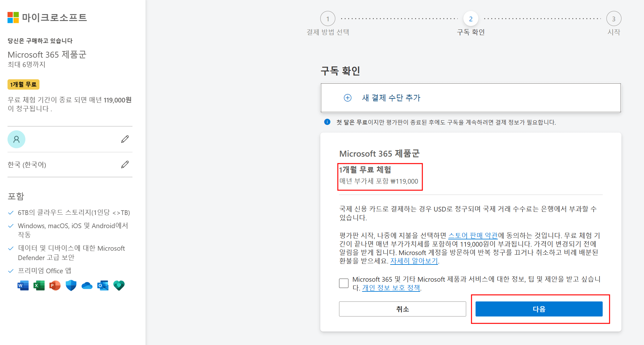Click the user profile avatar icon
The height and width of the screenshot is (345, 644).
tap(16, 139)
